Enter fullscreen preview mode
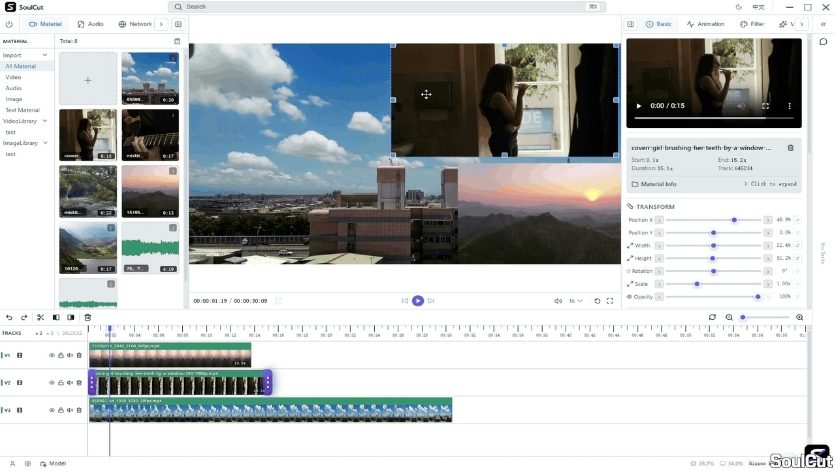836x471 pixels. click(x=610, y=301)
